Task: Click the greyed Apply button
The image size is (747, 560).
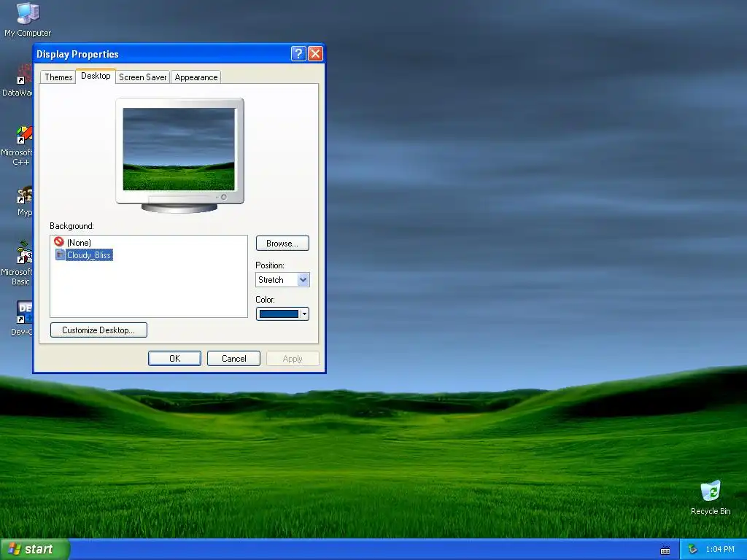Action: pos(293,359)
